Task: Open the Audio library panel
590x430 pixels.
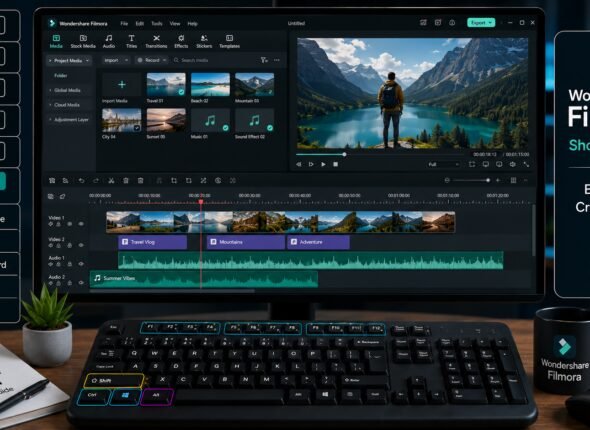Action: (109, 41)
